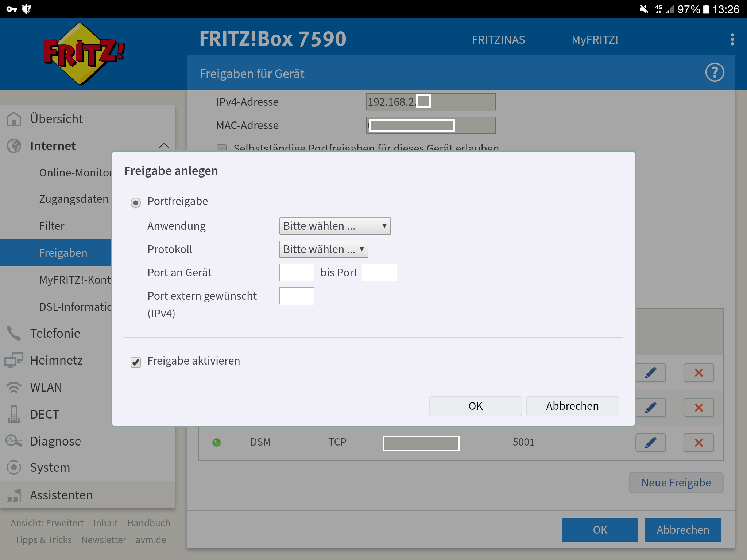Open the Anwendung dropdown

(334, 226)
